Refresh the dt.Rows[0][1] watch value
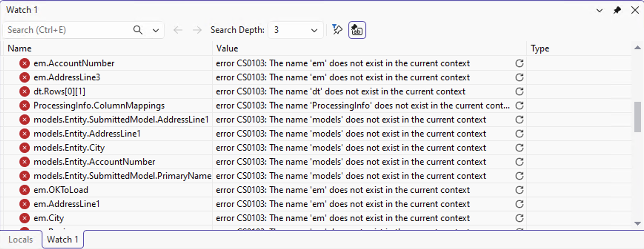 click(x=519, y=92)
